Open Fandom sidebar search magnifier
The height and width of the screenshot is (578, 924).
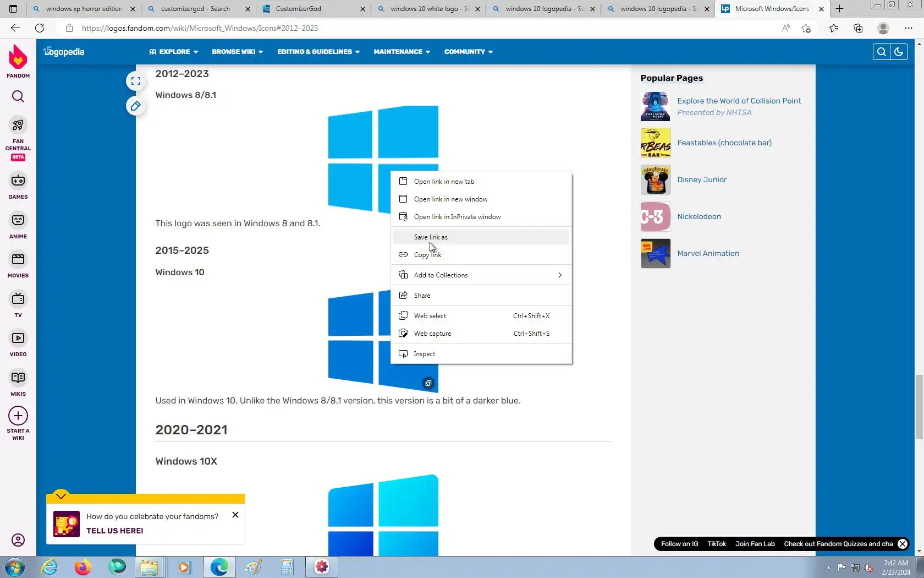pyautogui.click(x=18, y=97)
